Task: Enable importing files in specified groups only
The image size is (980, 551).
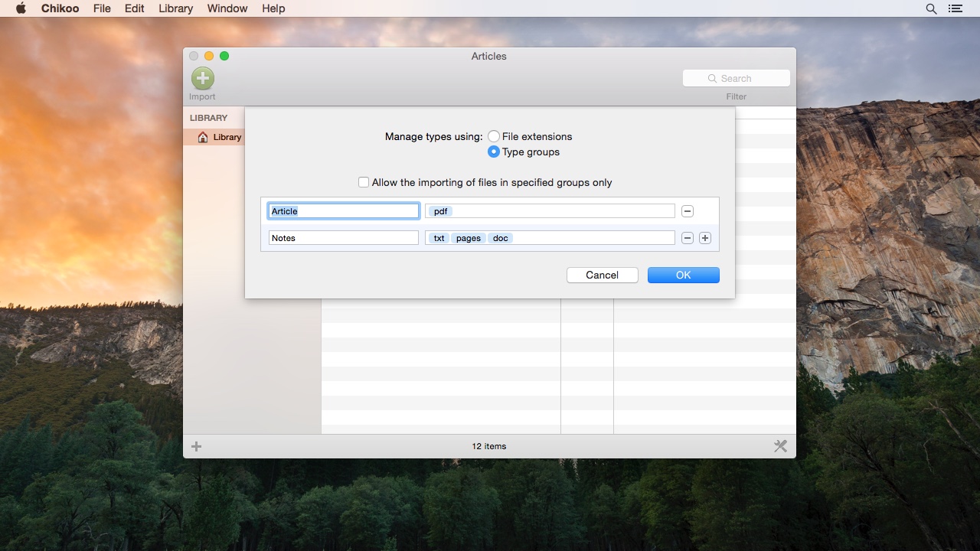Action: click(x=364, y=182)
